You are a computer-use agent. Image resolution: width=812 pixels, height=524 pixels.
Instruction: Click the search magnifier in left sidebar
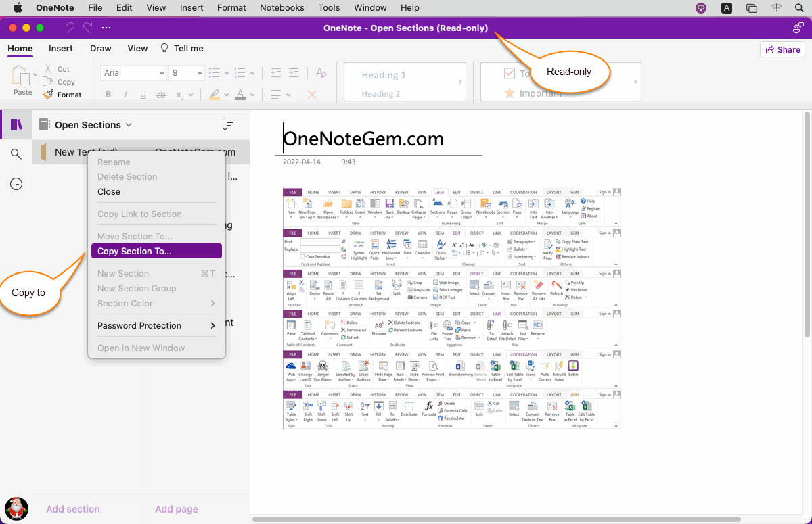pos(16,154)
